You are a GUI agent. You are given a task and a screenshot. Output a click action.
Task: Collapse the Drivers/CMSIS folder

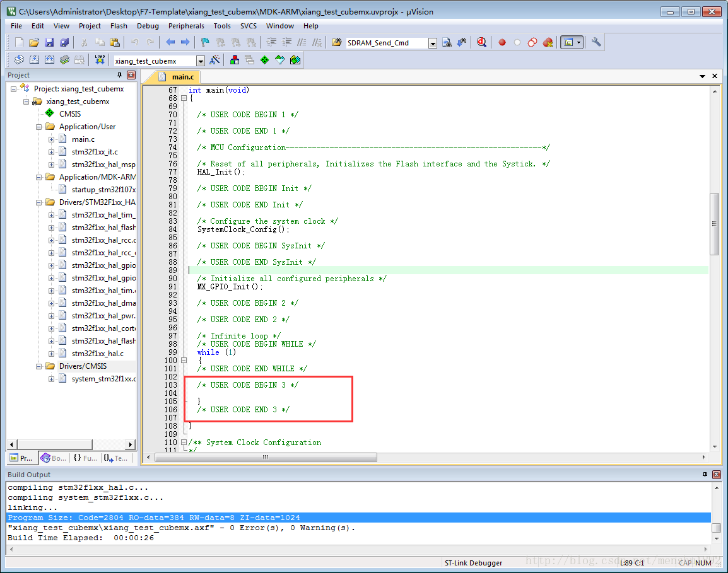pyautogui.click(x=39, y=366)
